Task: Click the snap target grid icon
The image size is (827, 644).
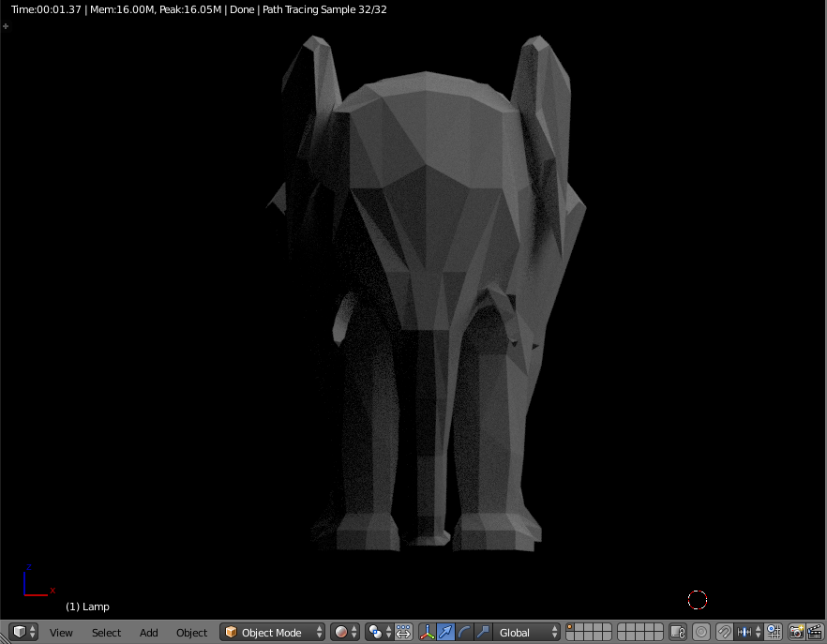Action: click(x=774, y=632)
